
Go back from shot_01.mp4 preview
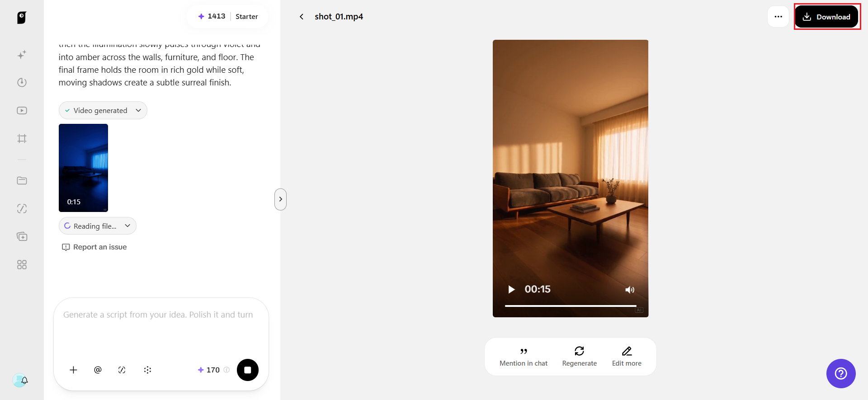point(302,17)
